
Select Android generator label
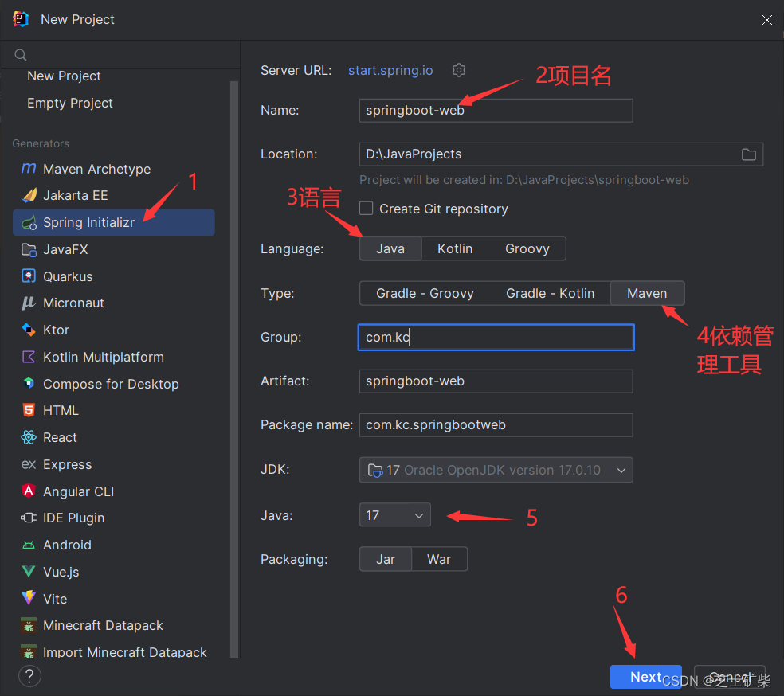[x=67, y=545]
